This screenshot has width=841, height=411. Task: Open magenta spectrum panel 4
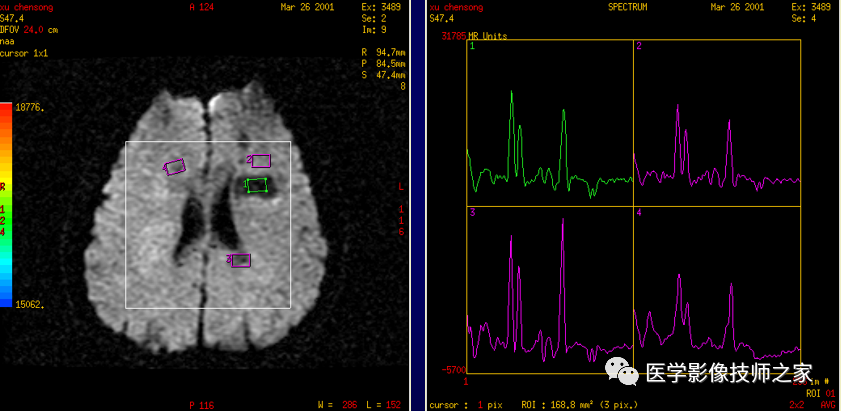(x=717, y=290)
